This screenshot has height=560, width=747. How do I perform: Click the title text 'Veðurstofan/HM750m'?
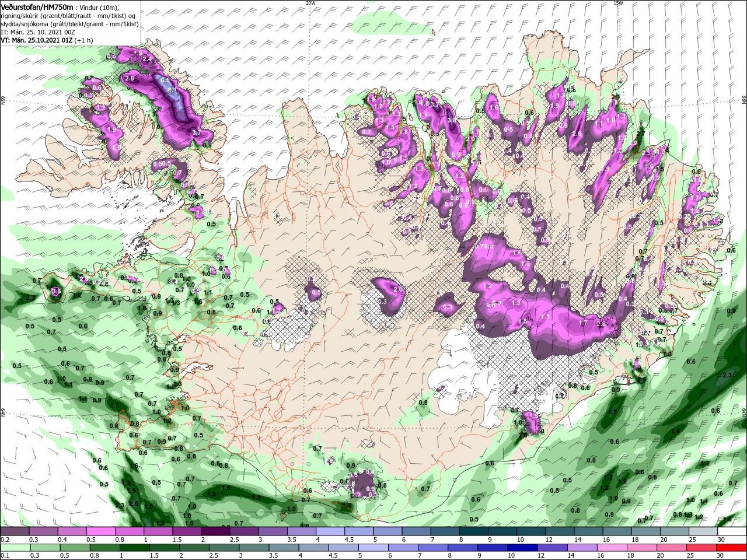(x=37, y=6)
